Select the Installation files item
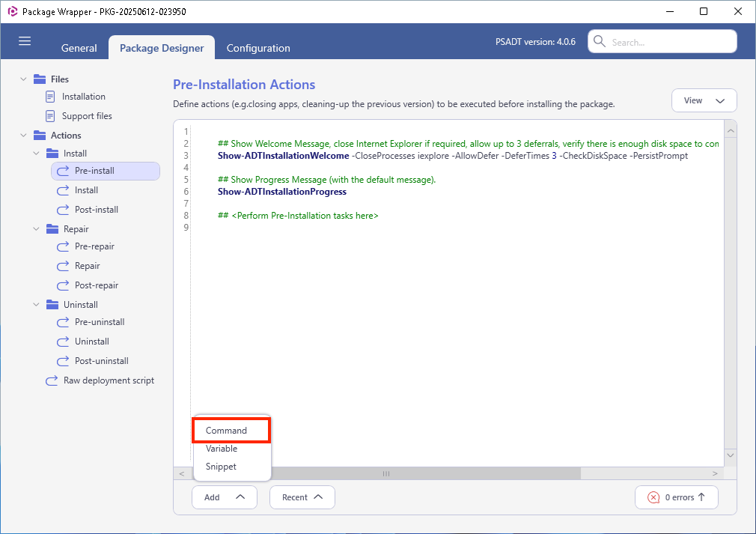The width and height of the screenshot is (756, 534). tap(83, 97)
